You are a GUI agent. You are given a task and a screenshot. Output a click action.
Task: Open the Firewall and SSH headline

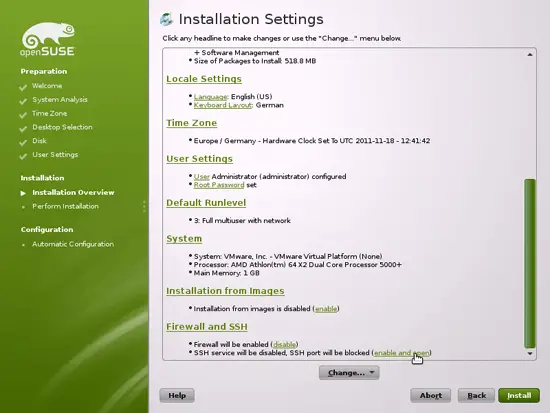coord(207,327)
